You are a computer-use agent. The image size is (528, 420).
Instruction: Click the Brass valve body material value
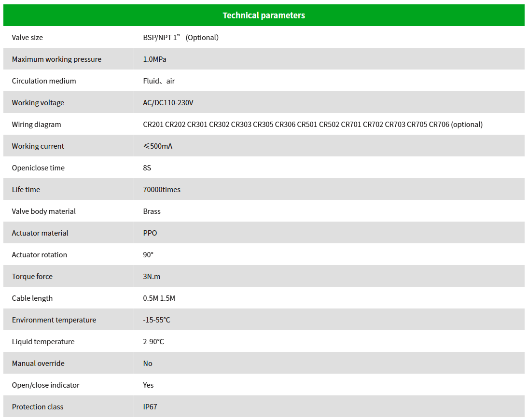point(152,211)
